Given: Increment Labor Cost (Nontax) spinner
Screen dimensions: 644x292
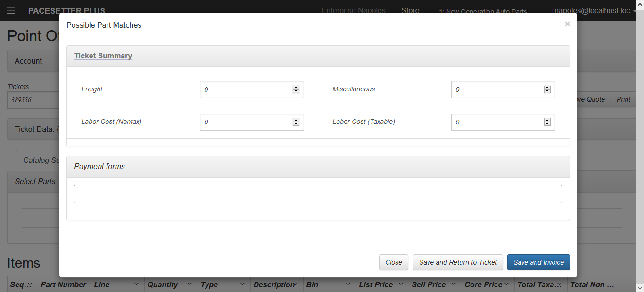Looking at the screenshot, I should point(296,120).
